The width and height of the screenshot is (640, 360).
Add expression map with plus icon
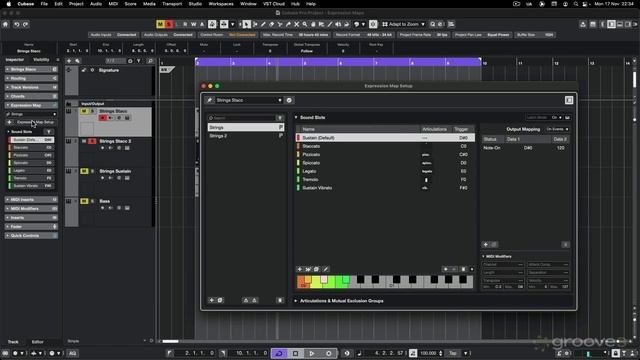click(x=211, y=300)
